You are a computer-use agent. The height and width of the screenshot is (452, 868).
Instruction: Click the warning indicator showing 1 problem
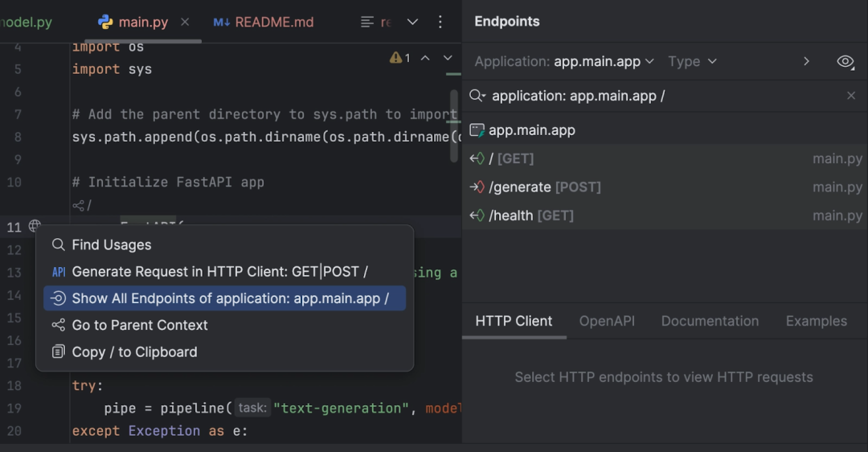click(400, 58)
